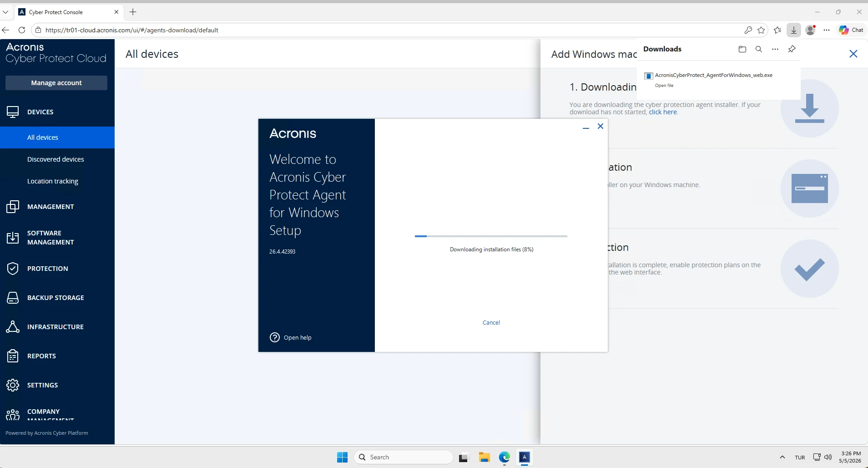Viewport: 868px width, 468px height.
Task: Add page to favorites star icon
Action: tap(761, 30)
